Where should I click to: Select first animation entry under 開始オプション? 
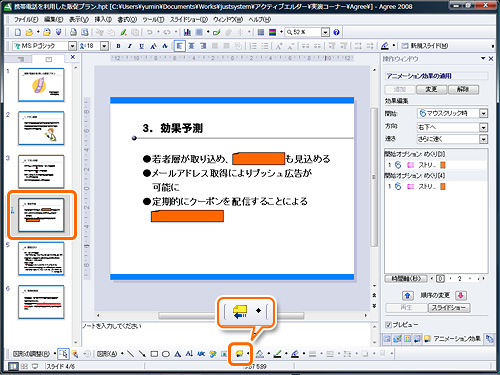click(x=436, y=165)
